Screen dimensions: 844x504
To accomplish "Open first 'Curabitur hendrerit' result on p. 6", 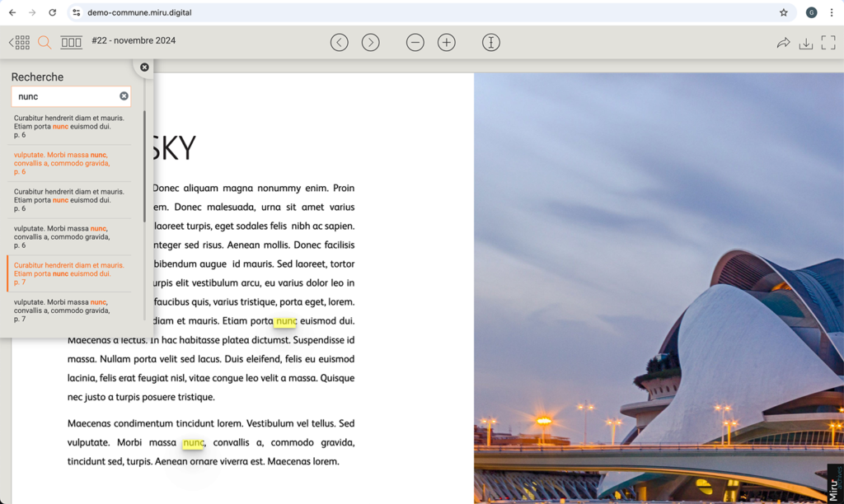I will coord(69,126).
